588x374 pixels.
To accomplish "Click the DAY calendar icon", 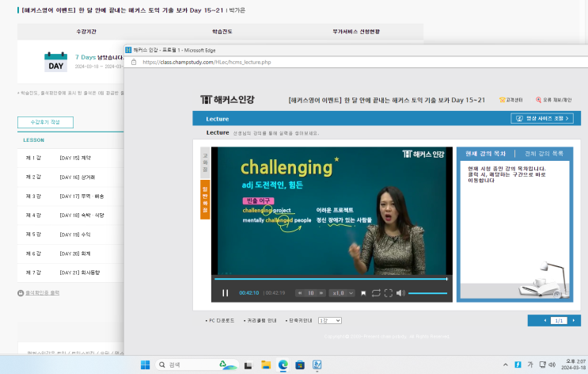I will [x=56, y=62].
